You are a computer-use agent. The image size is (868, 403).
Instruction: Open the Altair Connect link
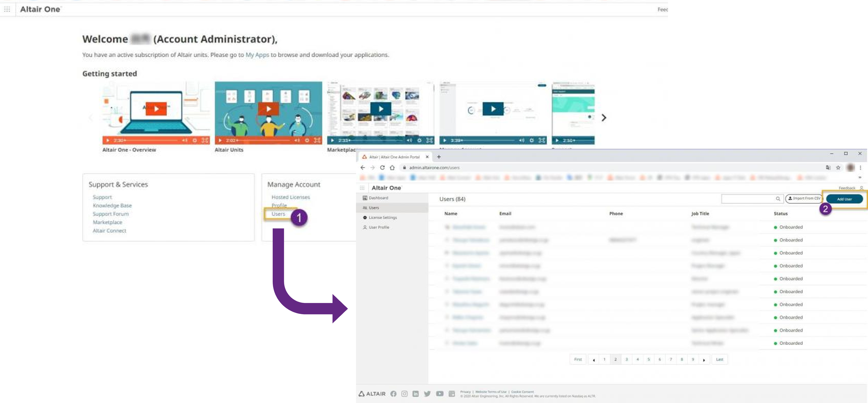(109, 231)
